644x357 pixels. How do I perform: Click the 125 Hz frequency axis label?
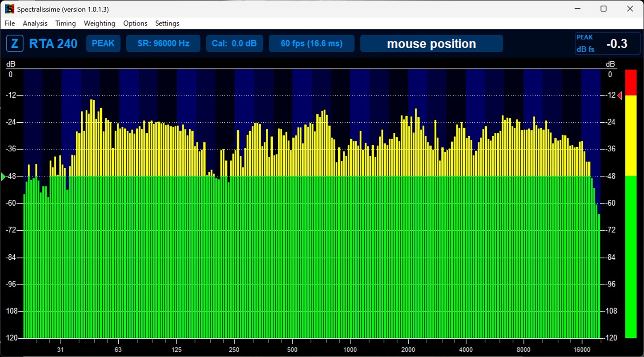(176, 349)
